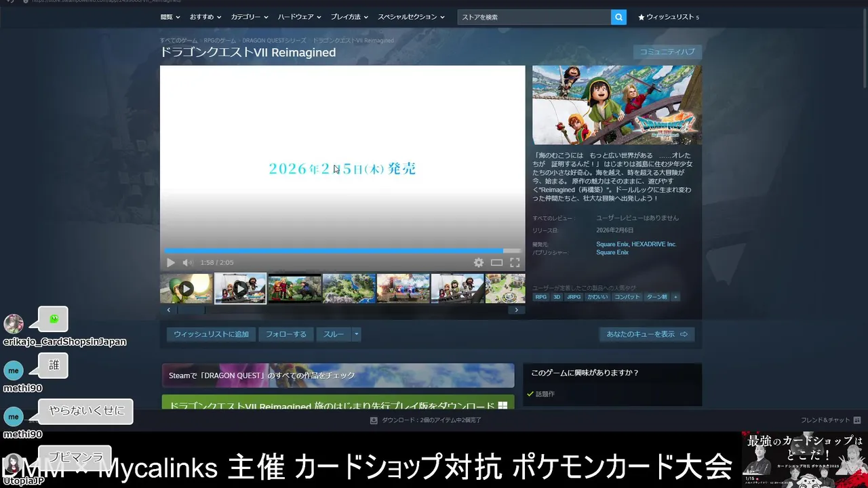Click ウィッシュリストに追加 button
Viewport: 868px width, 488px height.
[211, 334]
